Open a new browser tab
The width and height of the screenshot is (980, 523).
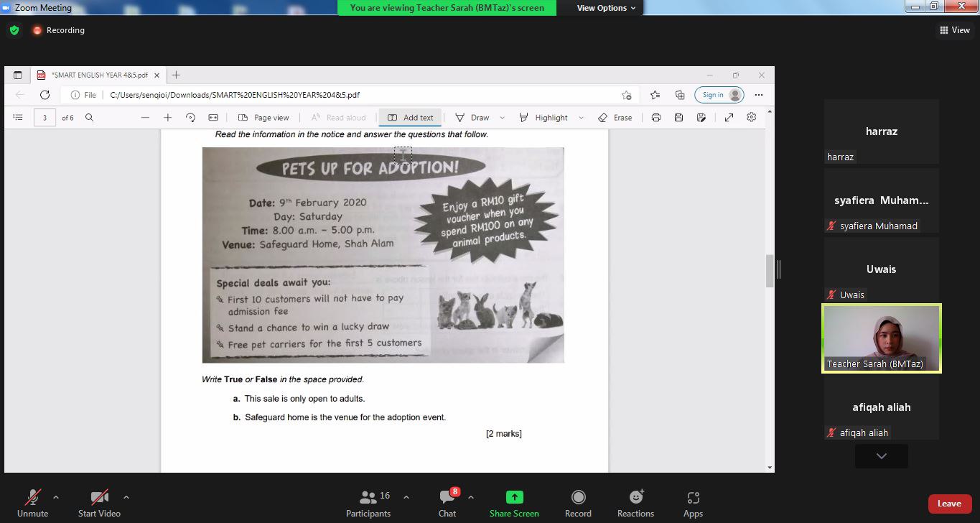pyautogui.click(x=176, y=75)
